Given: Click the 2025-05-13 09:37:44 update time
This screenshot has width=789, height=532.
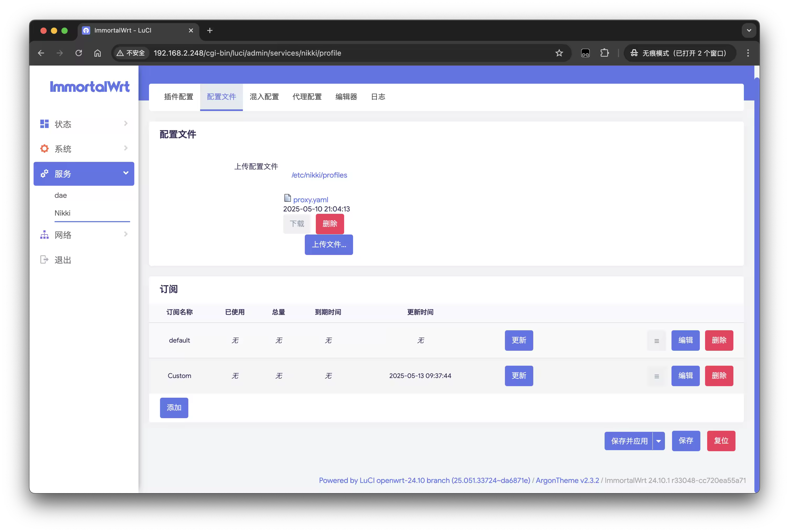Looking at the screenshot, I should 420,376.
